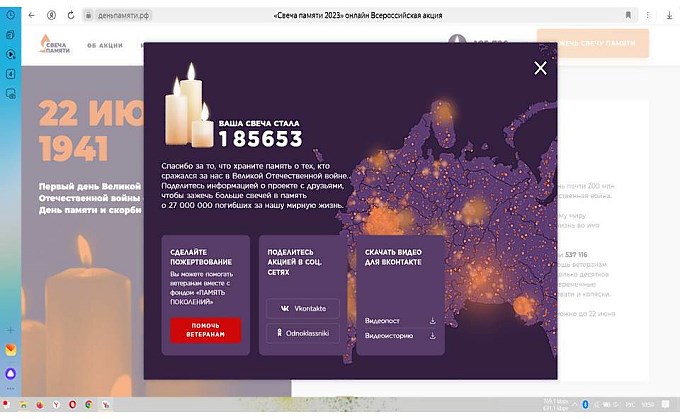Click the «Свеча памяти» site logo
680x419 pixels.
click(x=55, y=44)
